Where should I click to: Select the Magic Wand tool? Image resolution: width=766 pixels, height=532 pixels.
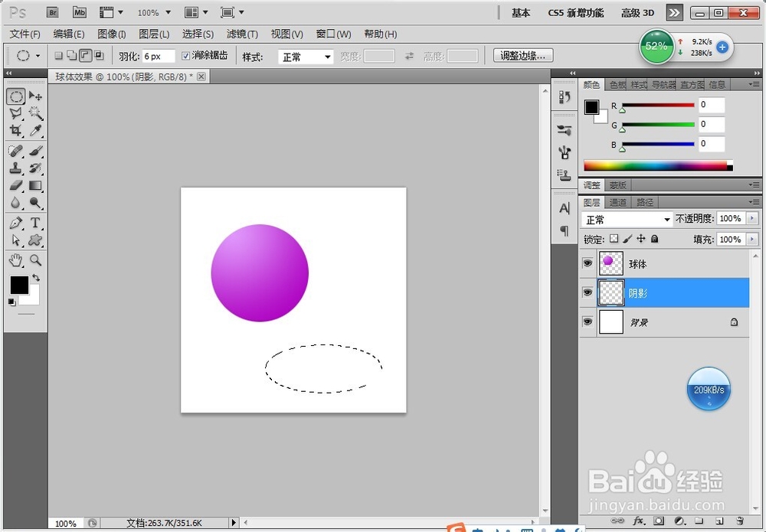[35, 113]
